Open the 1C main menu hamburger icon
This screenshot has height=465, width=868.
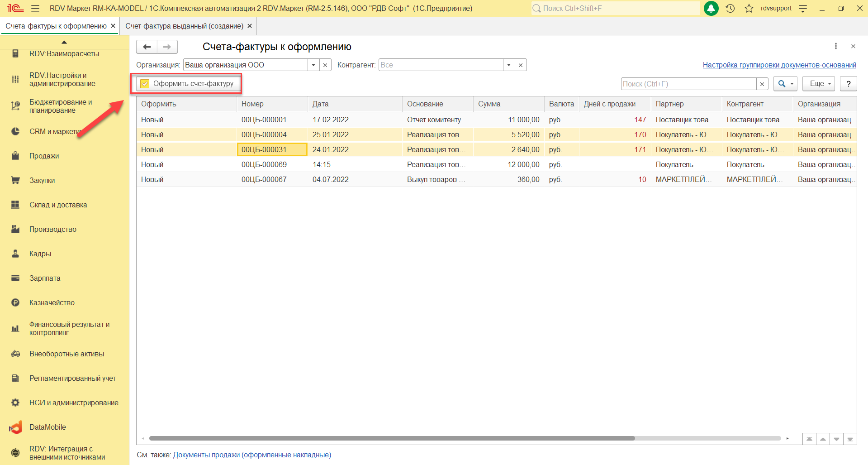coord(35,8)
